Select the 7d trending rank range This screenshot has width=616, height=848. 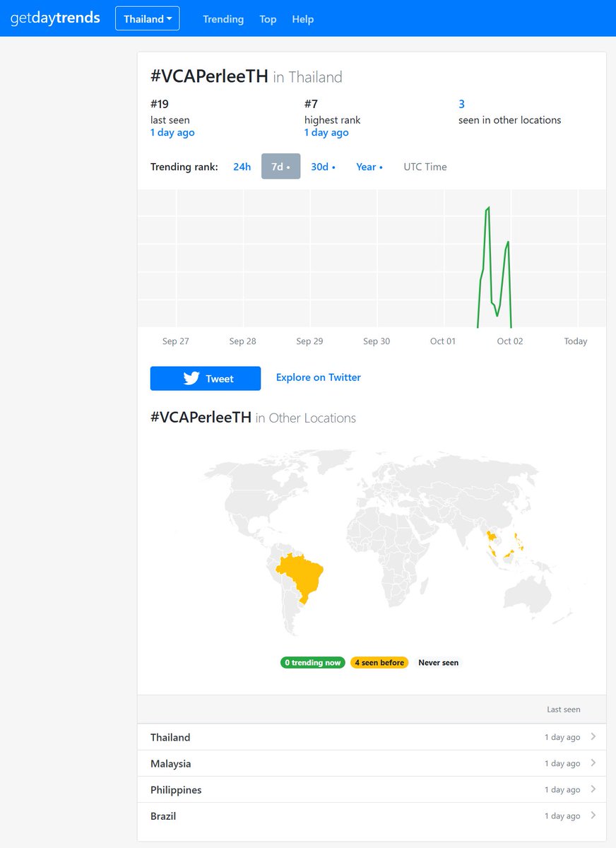280,167
